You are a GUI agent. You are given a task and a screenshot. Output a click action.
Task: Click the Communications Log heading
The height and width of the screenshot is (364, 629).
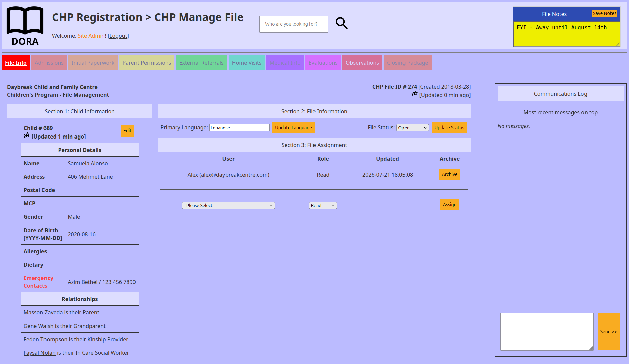[x=560, y=94]
